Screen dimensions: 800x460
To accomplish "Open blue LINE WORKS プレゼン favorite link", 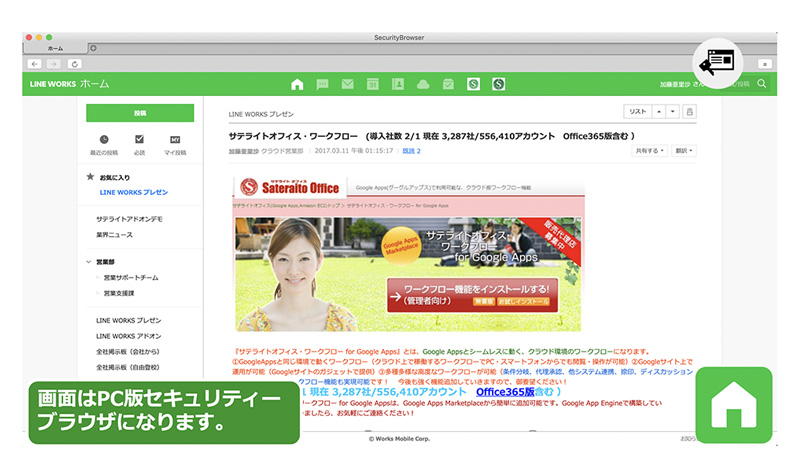I will coord(134,192).
